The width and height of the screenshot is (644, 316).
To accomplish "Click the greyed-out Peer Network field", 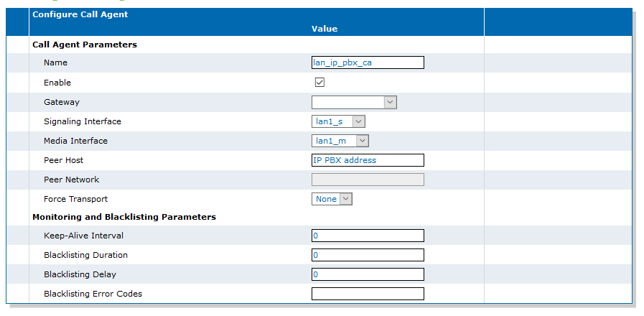I will click(x=368, y=180).
